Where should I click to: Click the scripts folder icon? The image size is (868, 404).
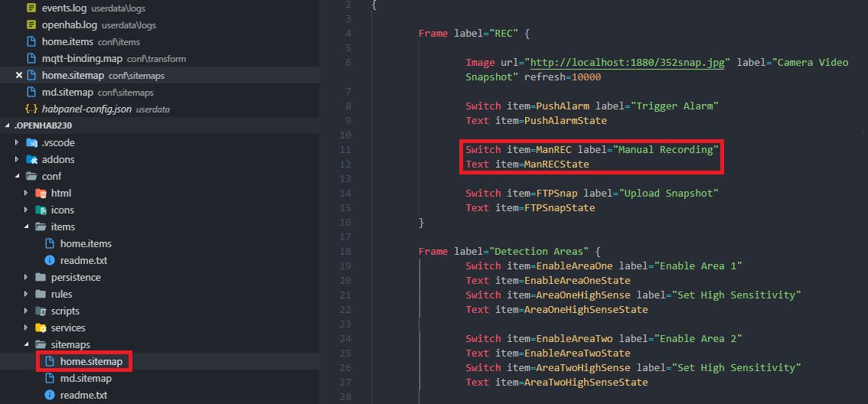click(41, 311)
